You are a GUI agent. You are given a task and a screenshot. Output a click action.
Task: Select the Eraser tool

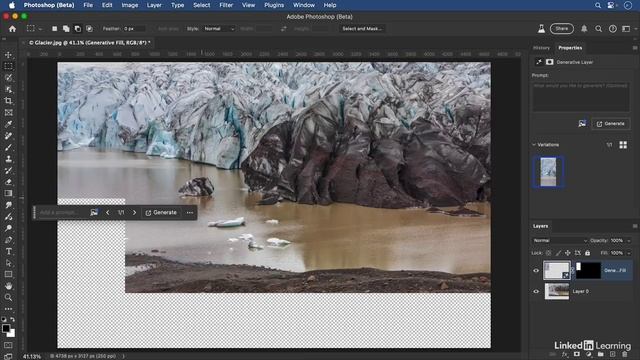click(x=8, y=182)
